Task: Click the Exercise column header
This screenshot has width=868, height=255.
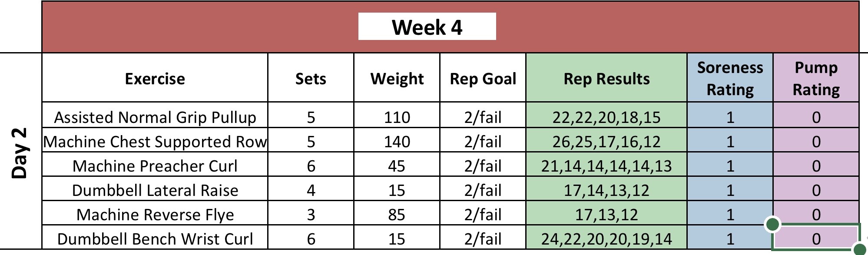Action: coord(155,79)
